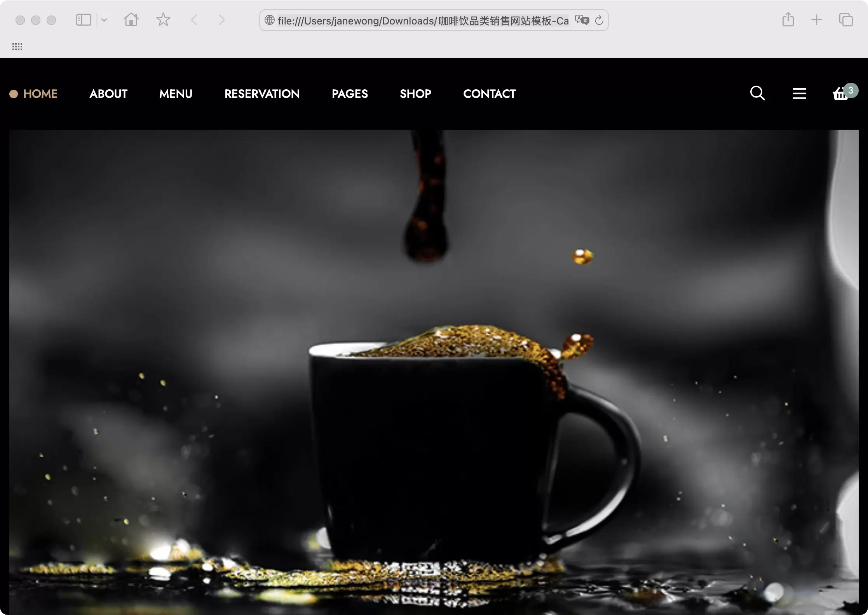Image resolution: width=868 pixels, height=615 pixels.
Task: Click the browser back navigation arrow
Action: pos(195,20)
